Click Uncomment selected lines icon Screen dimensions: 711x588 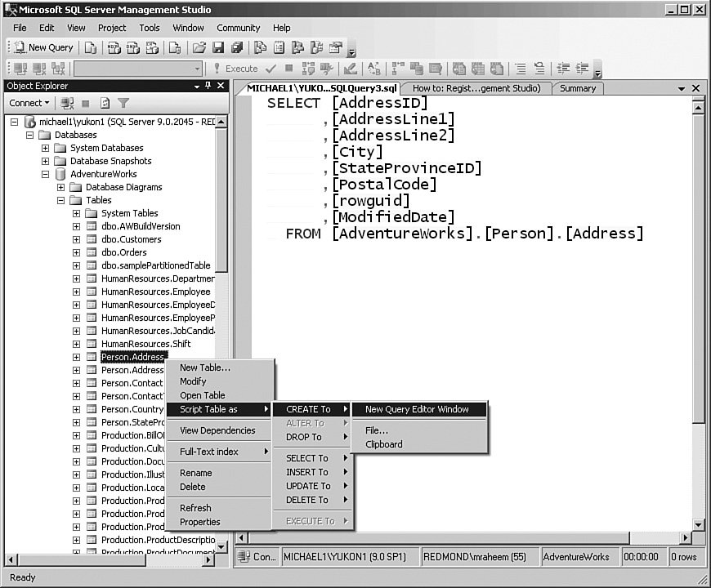(539, 69)
